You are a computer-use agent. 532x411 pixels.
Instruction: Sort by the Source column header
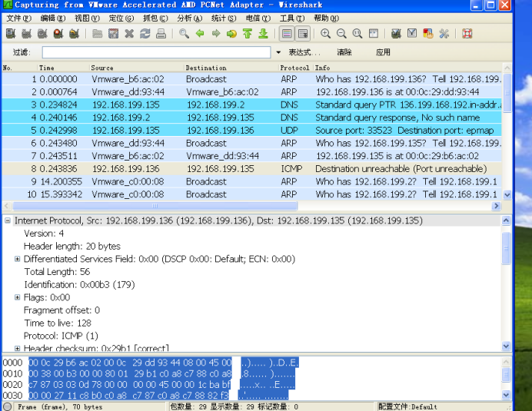(x=136, y=68)
